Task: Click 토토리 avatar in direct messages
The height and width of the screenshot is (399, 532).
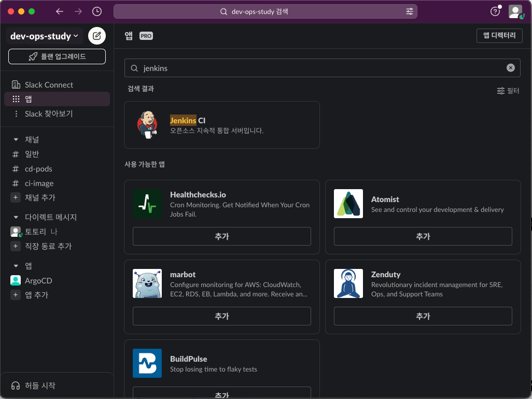Action: 15,232
